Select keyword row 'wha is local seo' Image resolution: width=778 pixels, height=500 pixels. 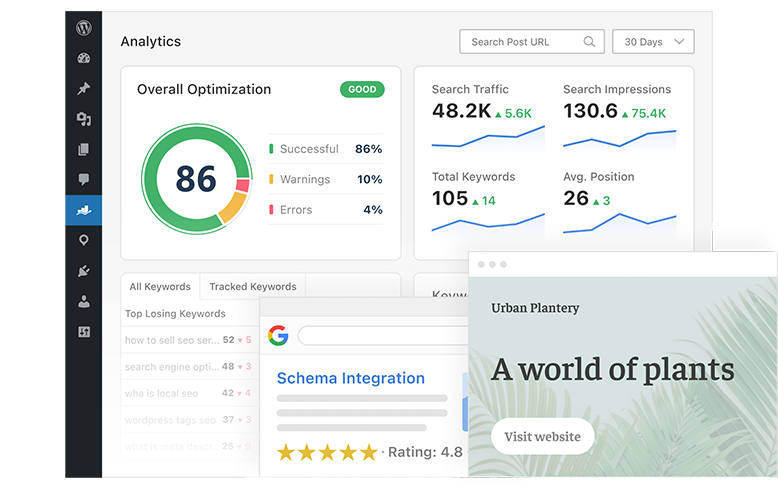189,393
